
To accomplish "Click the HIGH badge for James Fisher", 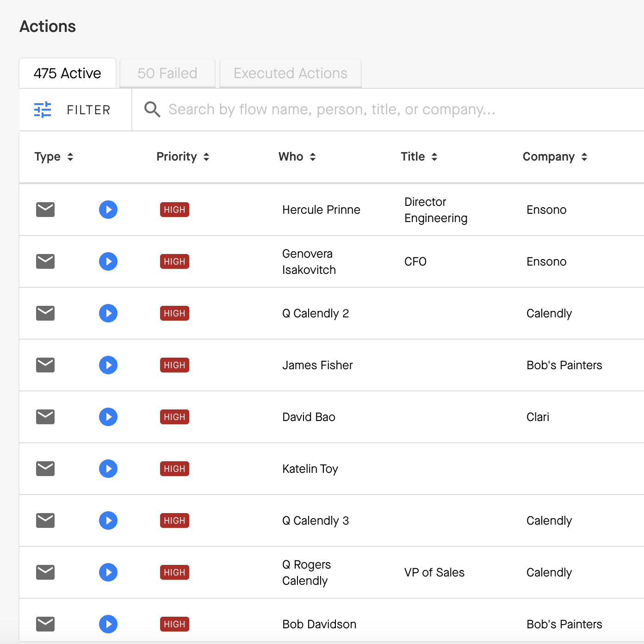I will (x=174, y=365).
